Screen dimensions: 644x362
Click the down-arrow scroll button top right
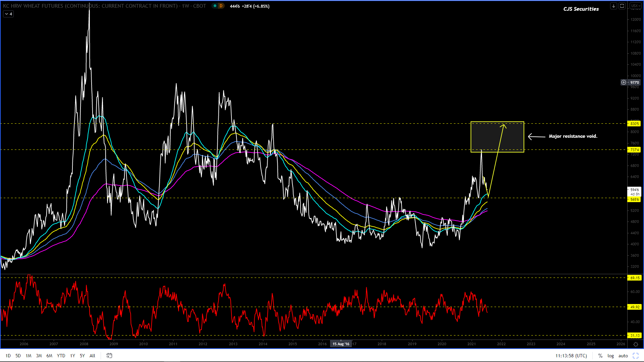click(x=613, y=6)
